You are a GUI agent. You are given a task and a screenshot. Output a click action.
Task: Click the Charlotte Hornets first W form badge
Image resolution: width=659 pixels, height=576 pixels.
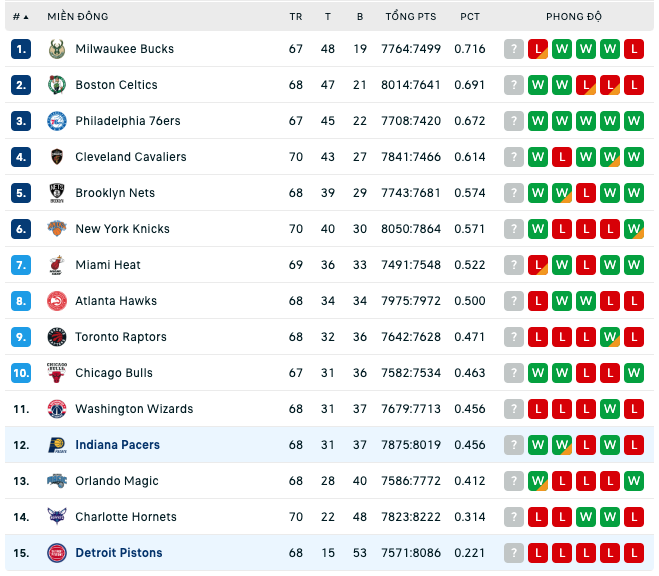(586, 517)
